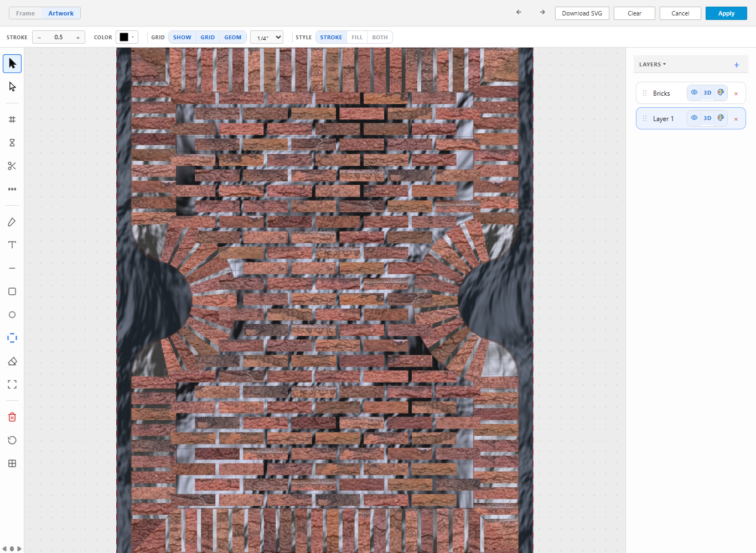Expand the LAYERS panel menu
Screen dimensions: 756x553
click(653, 64)
